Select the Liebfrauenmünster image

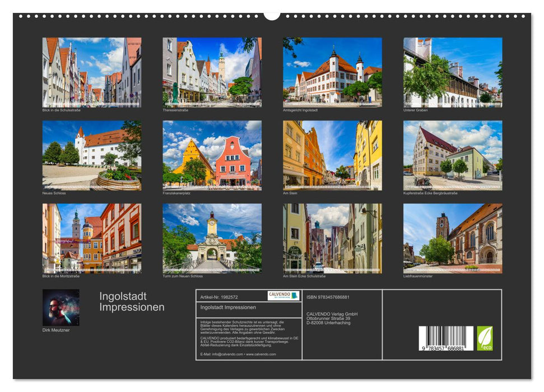454,238
